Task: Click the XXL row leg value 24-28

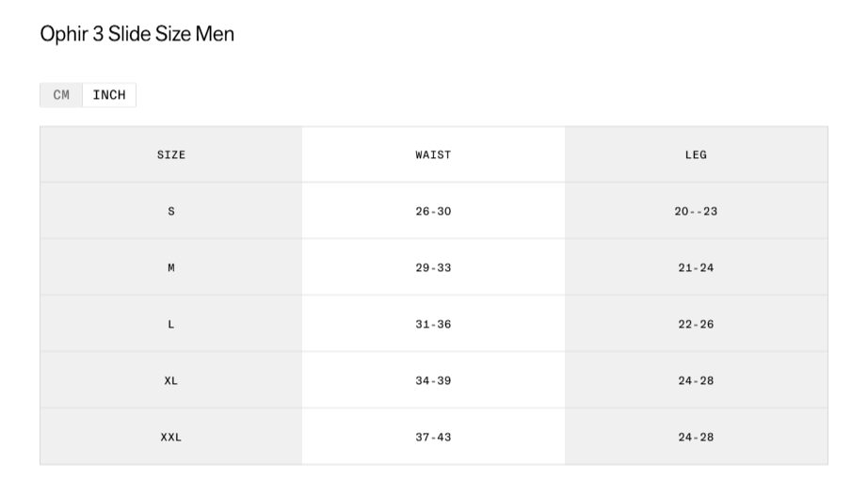Action: (696, 437)
